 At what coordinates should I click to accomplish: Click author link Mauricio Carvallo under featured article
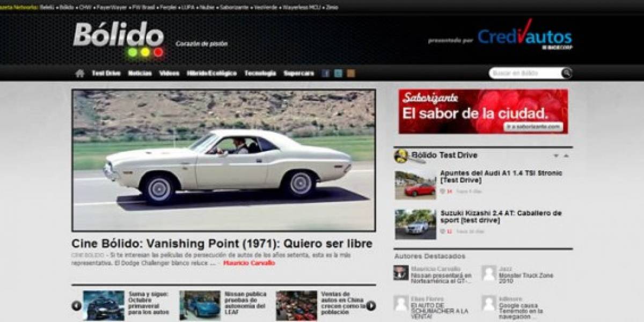point(249,264)
